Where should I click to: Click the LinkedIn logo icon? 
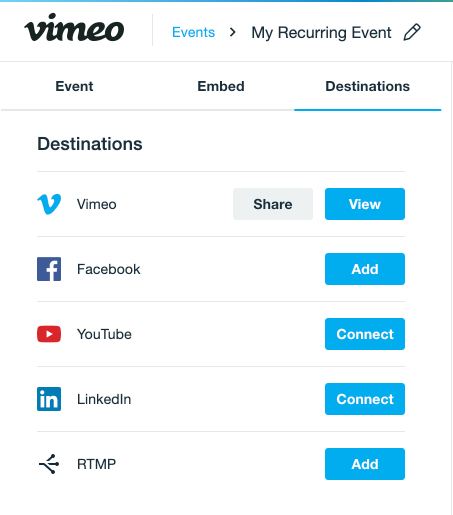(49, 399)
